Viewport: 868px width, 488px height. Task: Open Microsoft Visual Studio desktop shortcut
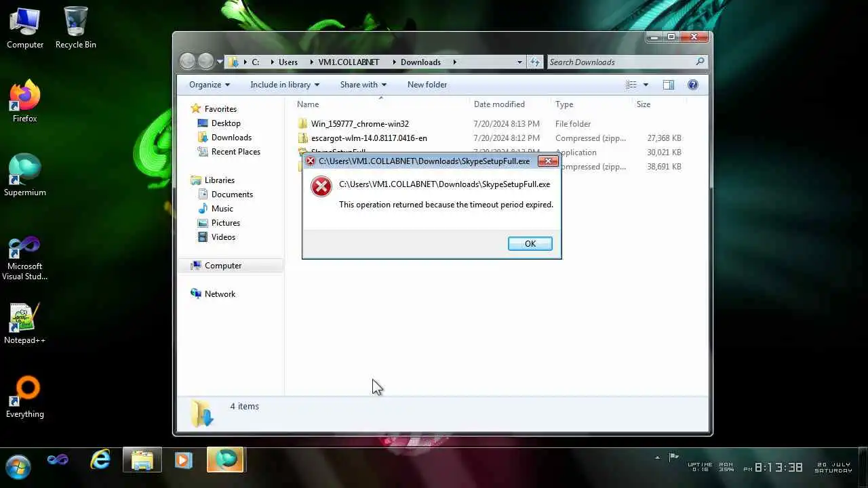point(25,258)
